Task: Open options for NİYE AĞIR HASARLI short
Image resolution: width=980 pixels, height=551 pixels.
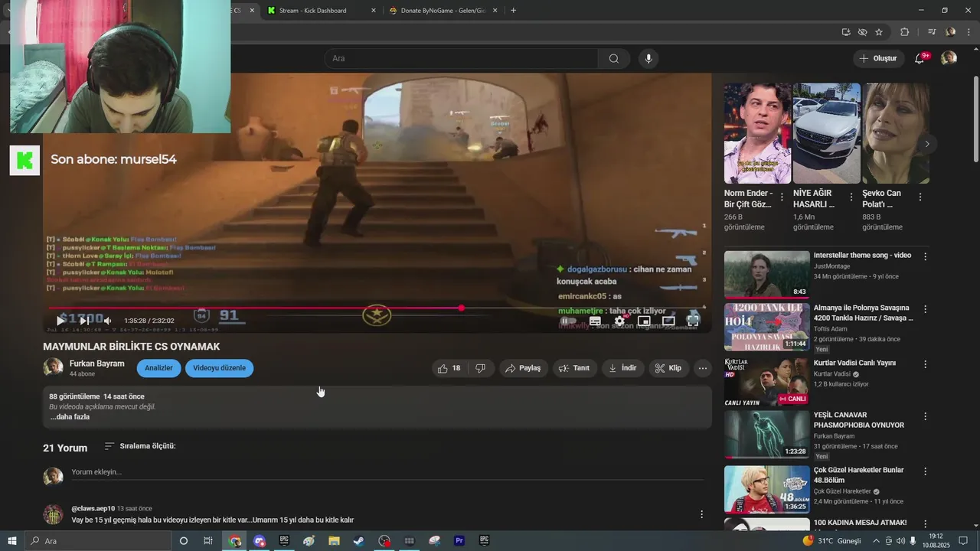Action: click(851, 197)
